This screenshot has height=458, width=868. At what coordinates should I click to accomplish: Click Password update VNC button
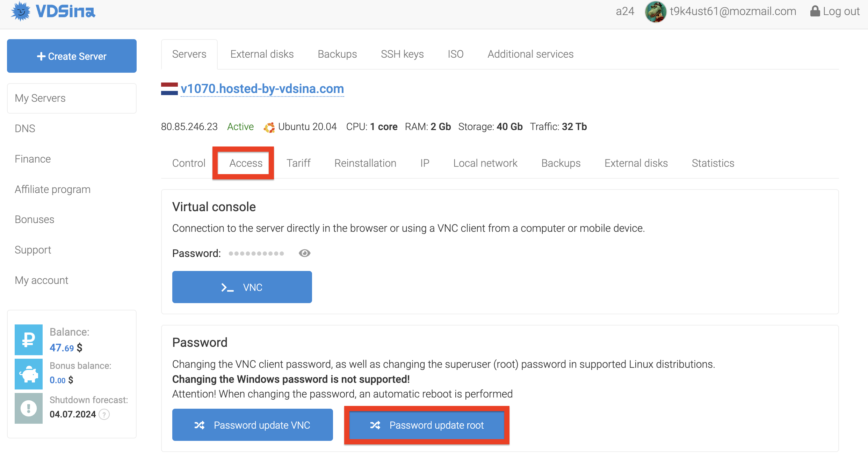point(252,425)
